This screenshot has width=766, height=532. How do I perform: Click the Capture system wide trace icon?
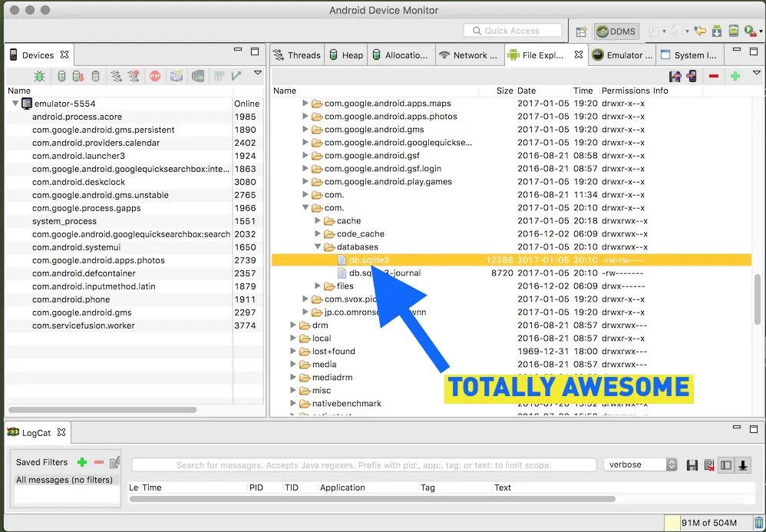[x=219, y=76]
